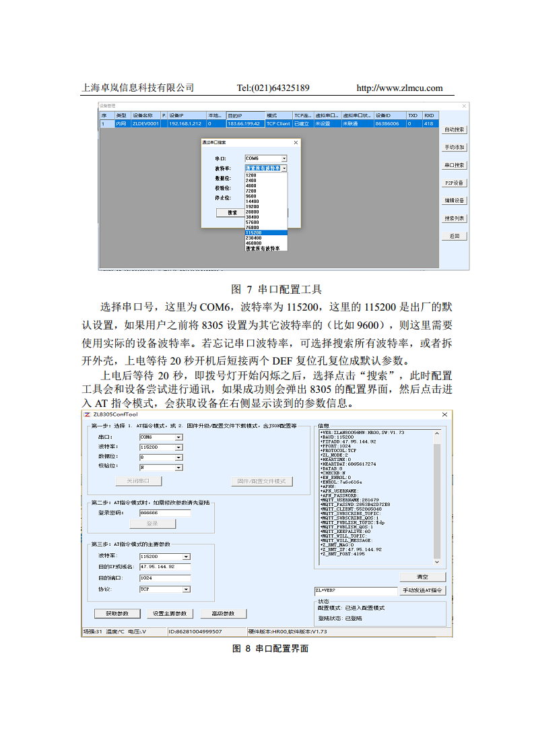This screenshot has width=534, height=756.
Task: Click the 信息 panel scrollbar thumb
Action: point(437,501)
